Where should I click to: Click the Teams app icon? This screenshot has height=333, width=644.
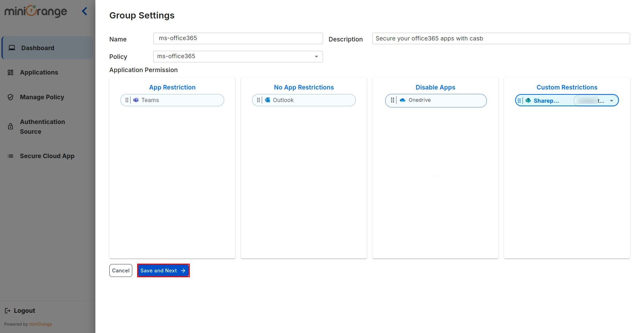click(x=136, y=100)
